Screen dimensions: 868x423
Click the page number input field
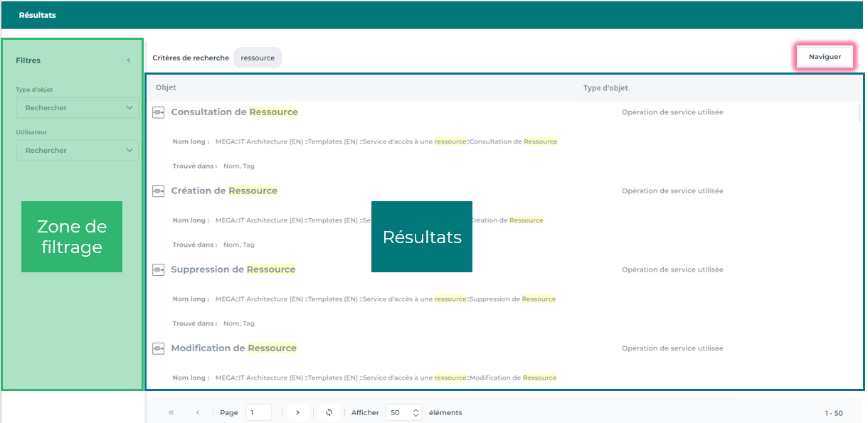(x=258, y=412)
